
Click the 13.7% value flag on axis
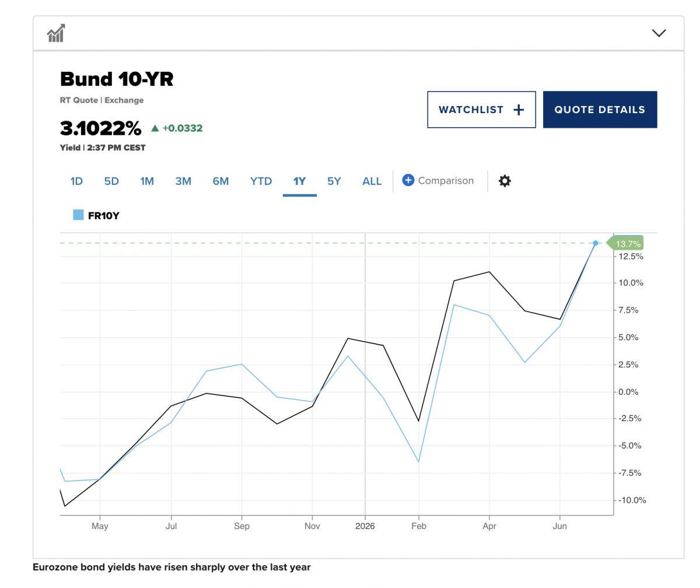click(625, 244)
